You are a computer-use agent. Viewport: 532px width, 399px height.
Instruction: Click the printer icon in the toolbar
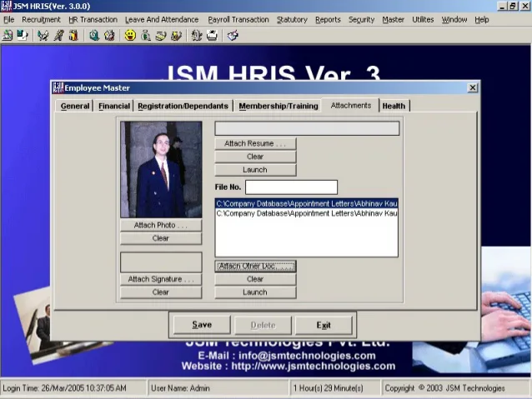[212, 35]
